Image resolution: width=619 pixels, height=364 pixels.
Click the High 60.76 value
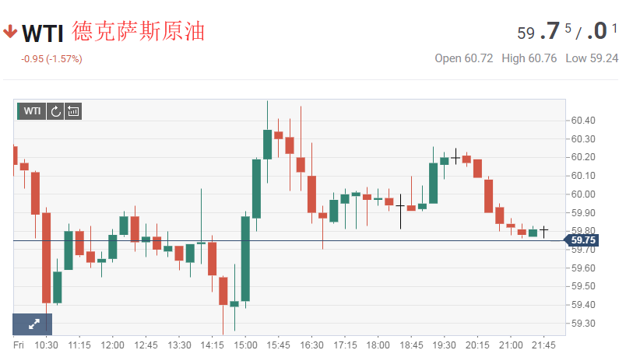click(x=529, y=58)
